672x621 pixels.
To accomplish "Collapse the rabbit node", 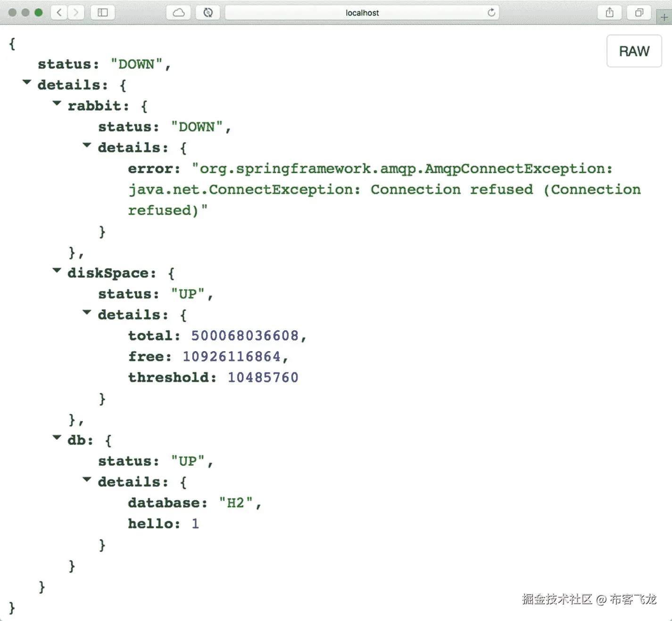I will point(57,103).
